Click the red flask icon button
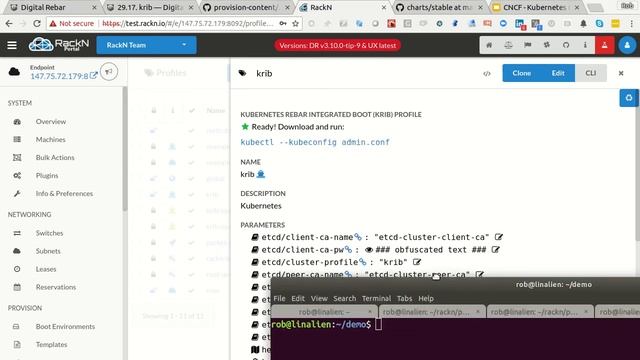The width and height of the screenshot is (640, 360). tap(604, 45)
